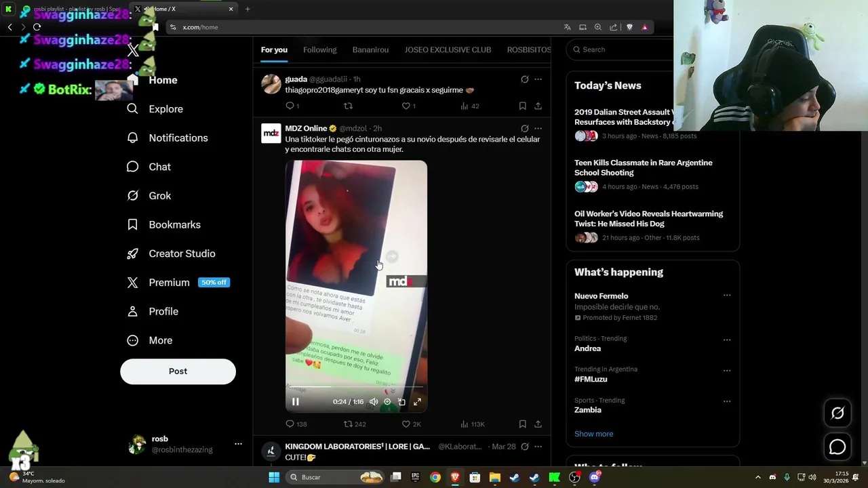View analytics of guada's post
The image size is (868, 488).
(469, 106)
